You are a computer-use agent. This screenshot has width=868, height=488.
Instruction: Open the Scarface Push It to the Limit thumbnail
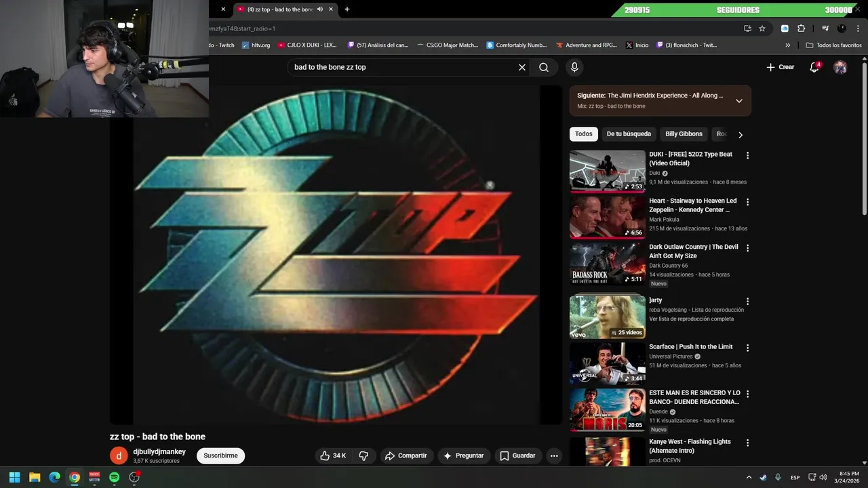(608, 363)
